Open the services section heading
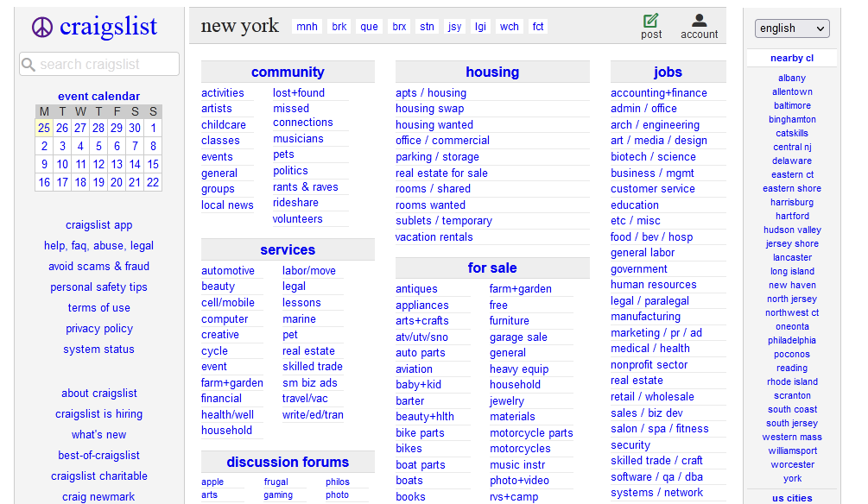This screenshot has width=868, height=504. [288, 250]
